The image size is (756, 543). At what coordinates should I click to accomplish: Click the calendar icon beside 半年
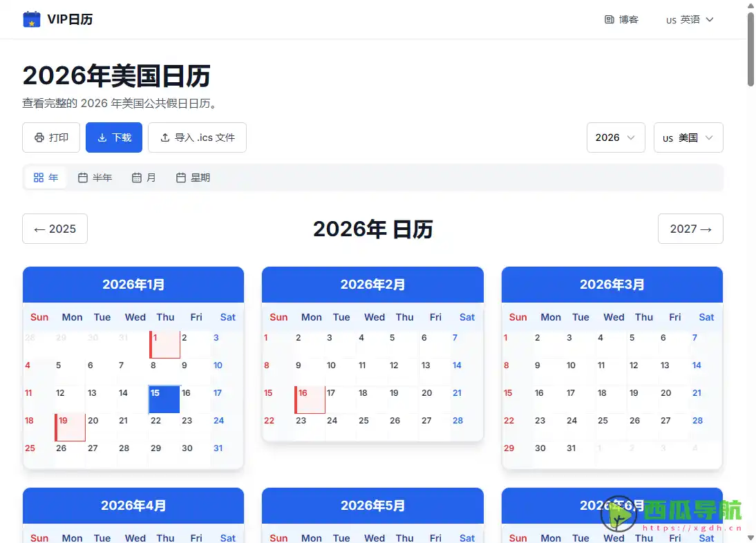(x=84, y=178)
